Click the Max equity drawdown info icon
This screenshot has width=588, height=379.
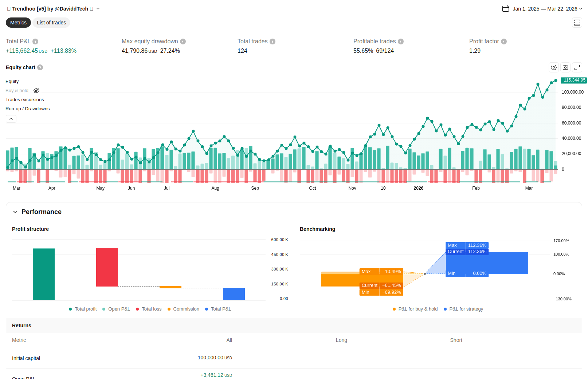point(183,42)
